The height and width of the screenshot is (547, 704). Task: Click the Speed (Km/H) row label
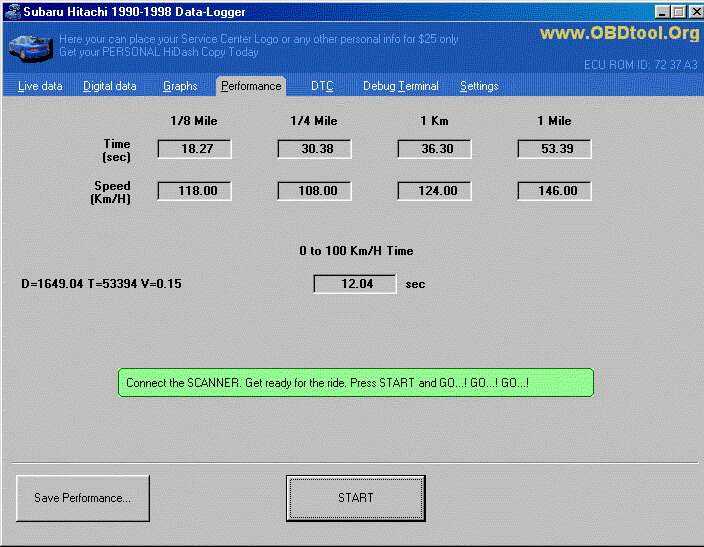click(111, 192)
